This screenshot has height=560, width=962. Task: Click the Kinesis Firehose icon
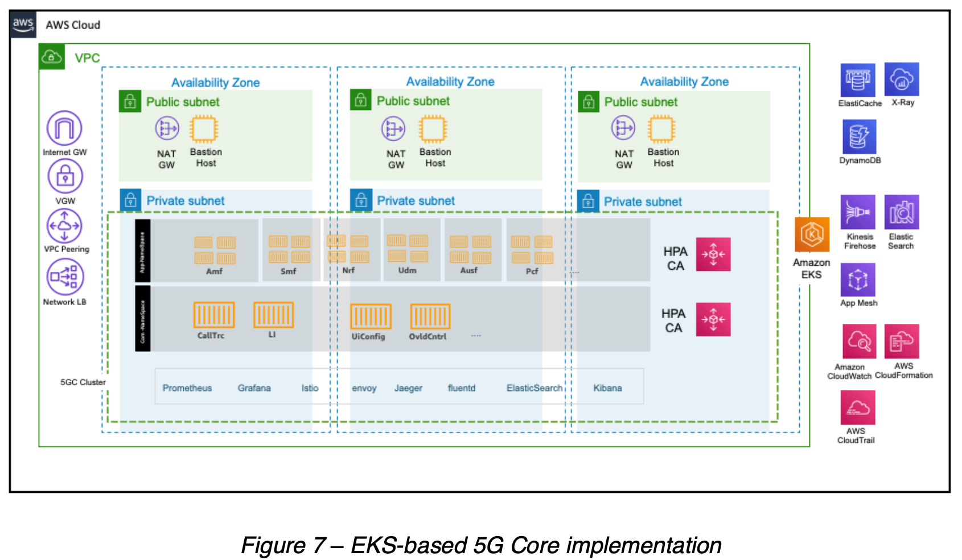click(858, 212)
